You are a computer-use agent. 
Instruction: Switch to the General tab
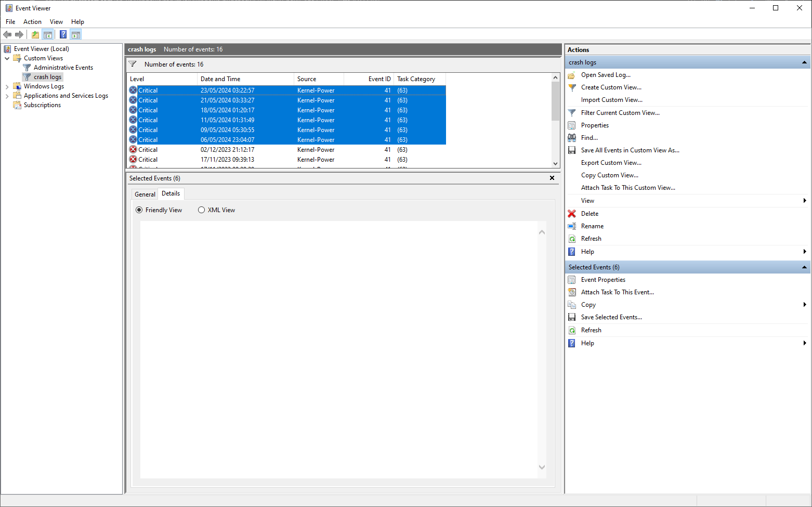(145, 194)
